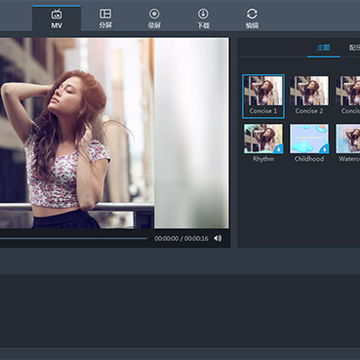360x360 pixels.
Task: Mute the video preview volume
Action: [x=218, y=238]
